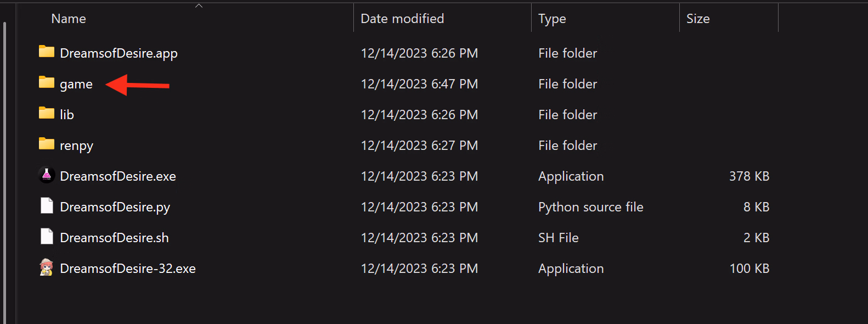The image size is (868, 324).
Task: Click the lib folder icon
Action: (47, 114)
